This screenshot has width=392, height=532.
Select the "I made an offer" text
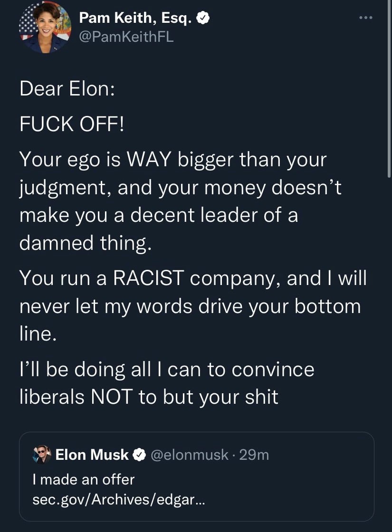pos(84,479)
